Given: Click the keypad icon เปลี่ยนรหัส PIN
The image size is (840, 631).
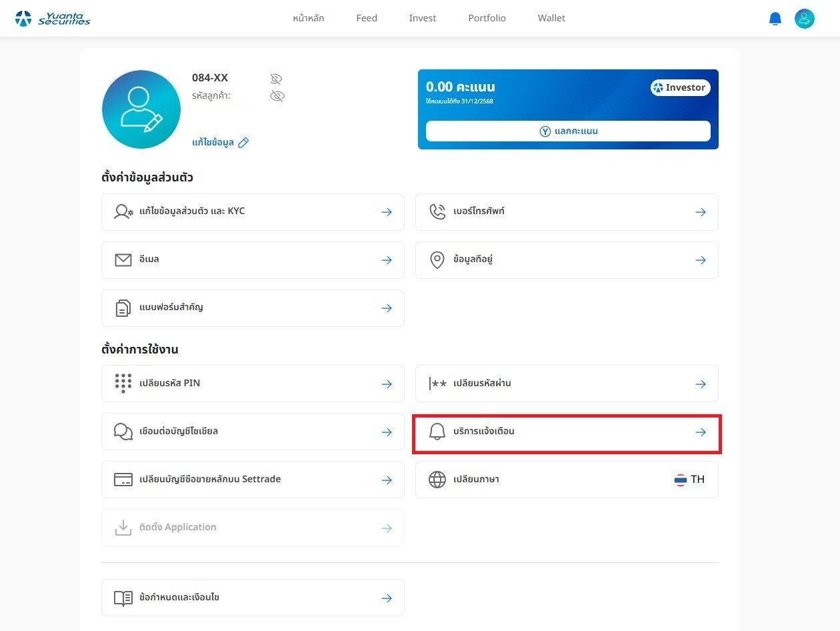Looking at the screenshot, I should click(x=123, y=384).
